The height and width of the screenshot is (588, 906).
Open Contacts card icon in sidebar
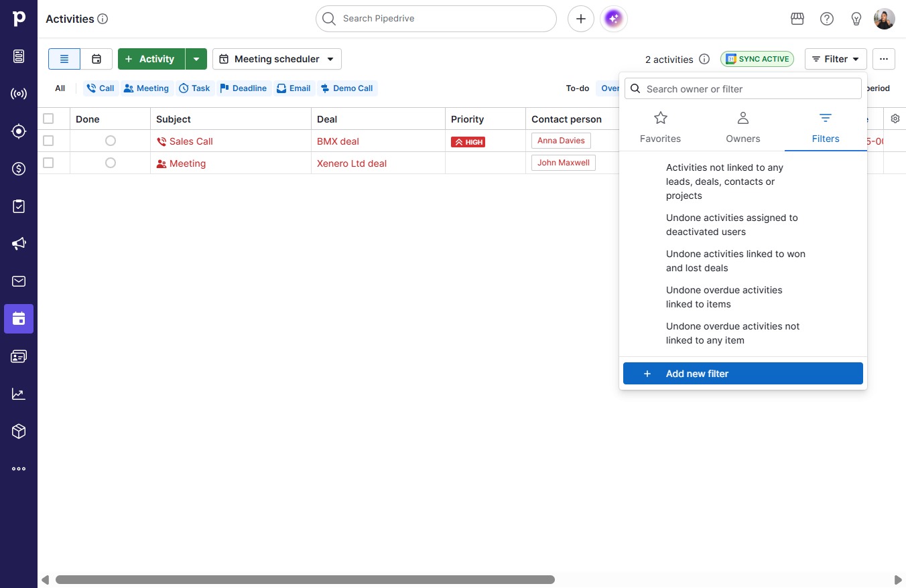(19, 356)
